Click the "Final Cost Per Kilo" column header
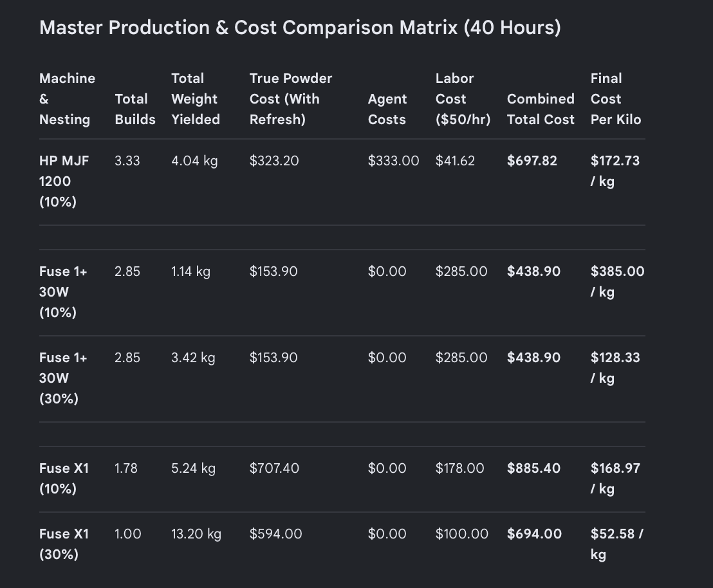 616,98
